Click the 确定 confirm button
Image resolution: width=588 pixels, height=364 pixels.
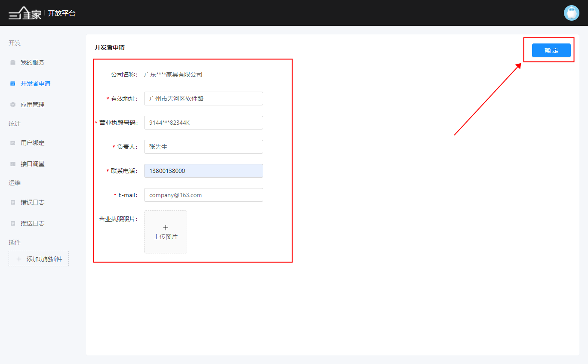551,50
